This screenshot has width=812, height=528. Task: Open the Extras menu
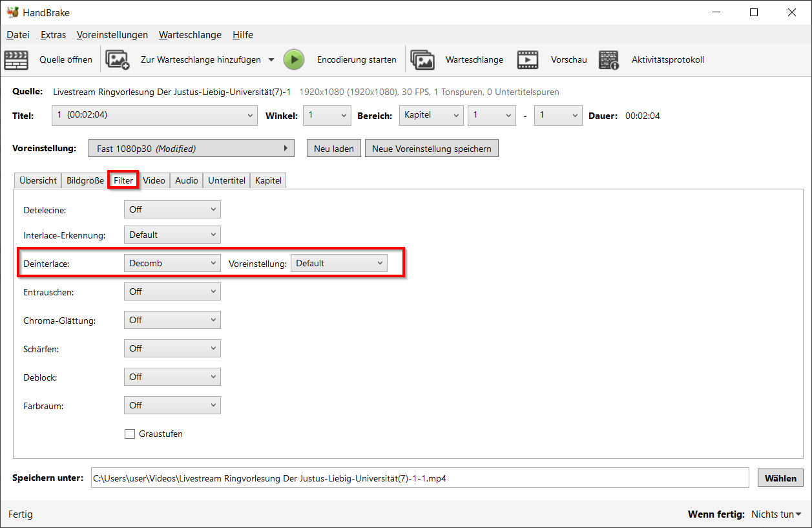[53, 35]
